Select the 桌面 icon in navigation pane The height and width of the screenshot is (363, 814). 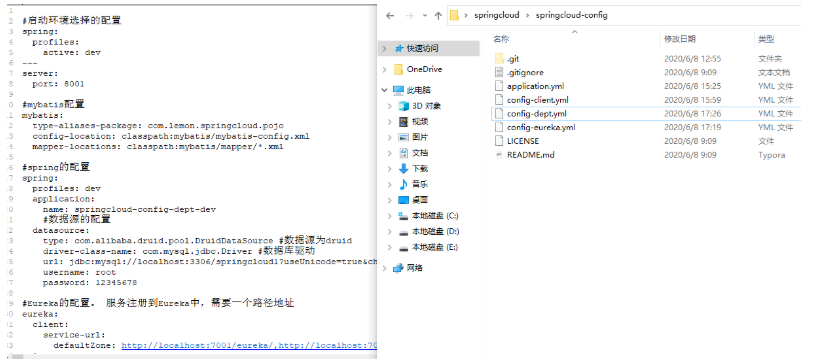pyautogui.click(x=403, y=200)
